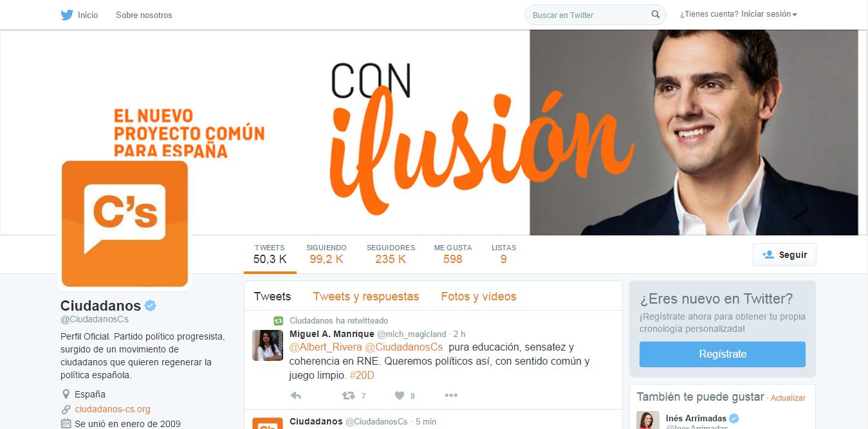Reply to Miguel A. Manrique's tweet

click(296, 396)
